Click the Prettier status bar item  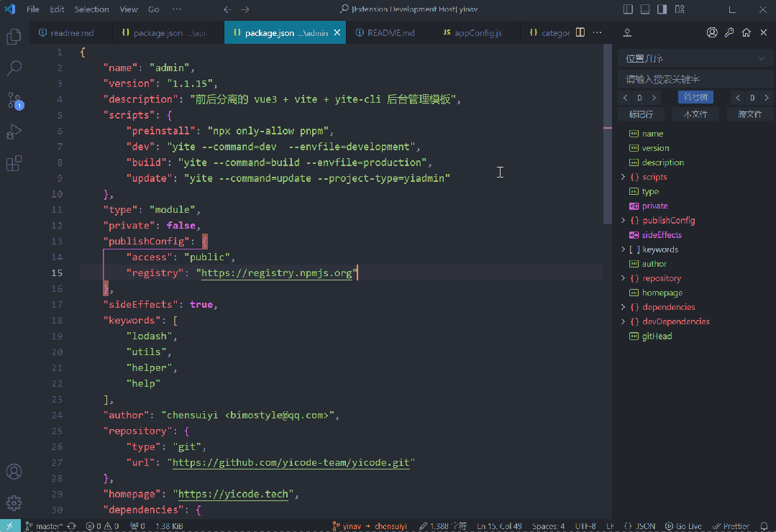(731, 526)
